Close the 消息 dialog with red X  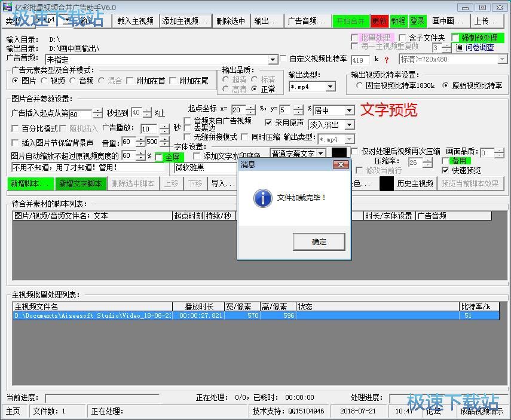(340, 164)
